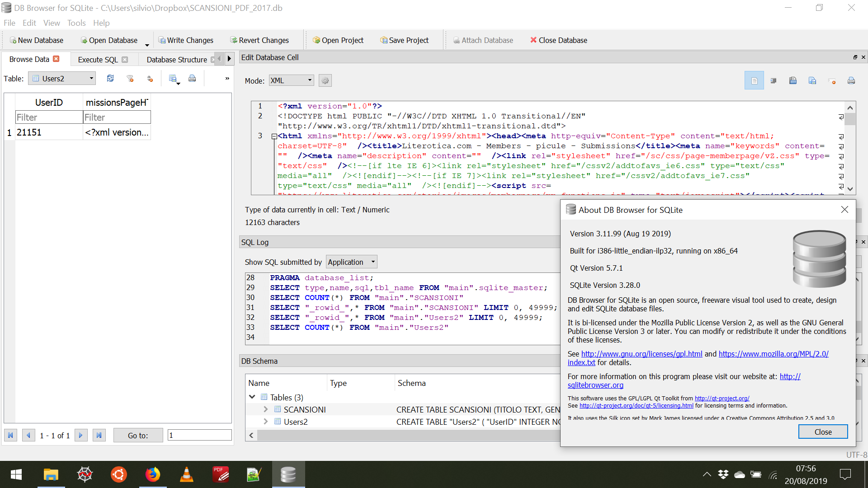Collapse the Tables group in DB Schema
The height and width of the screenshot is (488, 868).
(252, 397)
